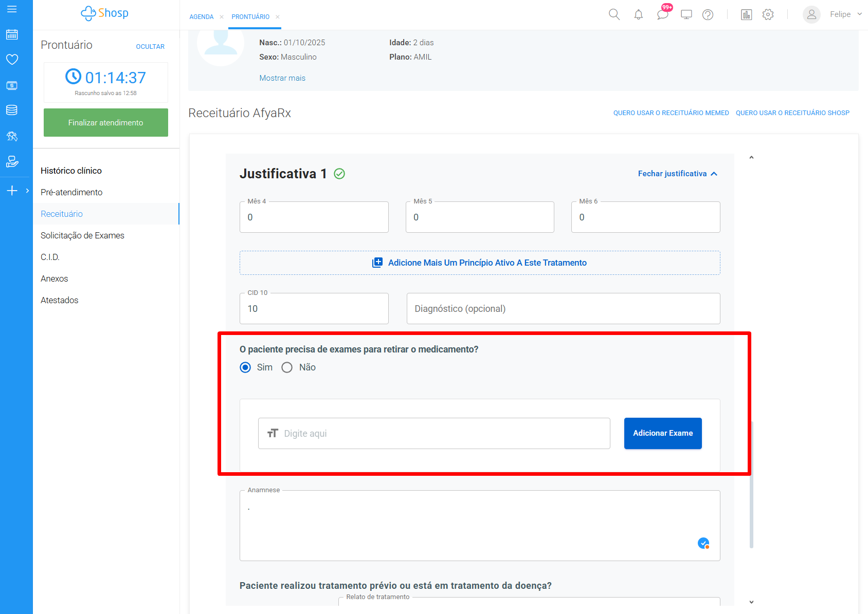Open Solicitação de Exames in side menu

pos(82,235)
